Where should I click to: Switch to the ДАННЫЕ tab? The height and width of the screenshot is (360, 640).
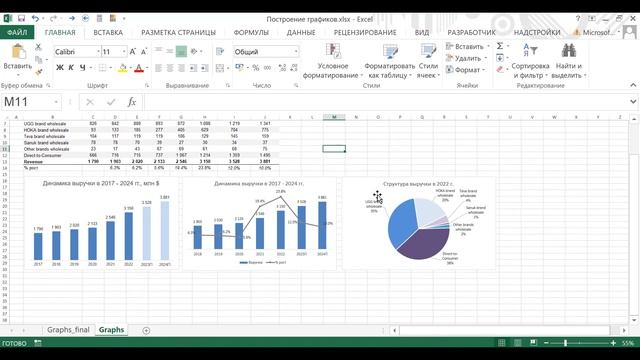pos(301,32)
